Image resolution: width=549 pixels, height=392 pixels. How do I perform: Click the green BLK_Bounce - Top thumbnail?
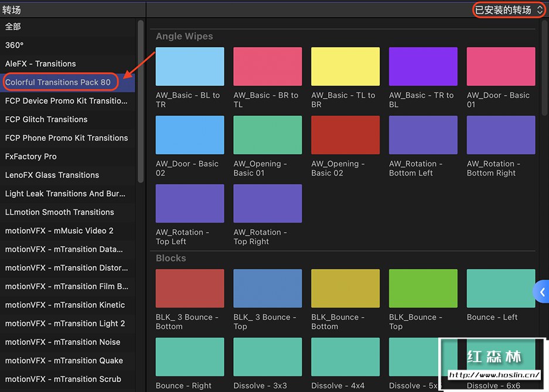pyautogui.click(x=423, y=289)
